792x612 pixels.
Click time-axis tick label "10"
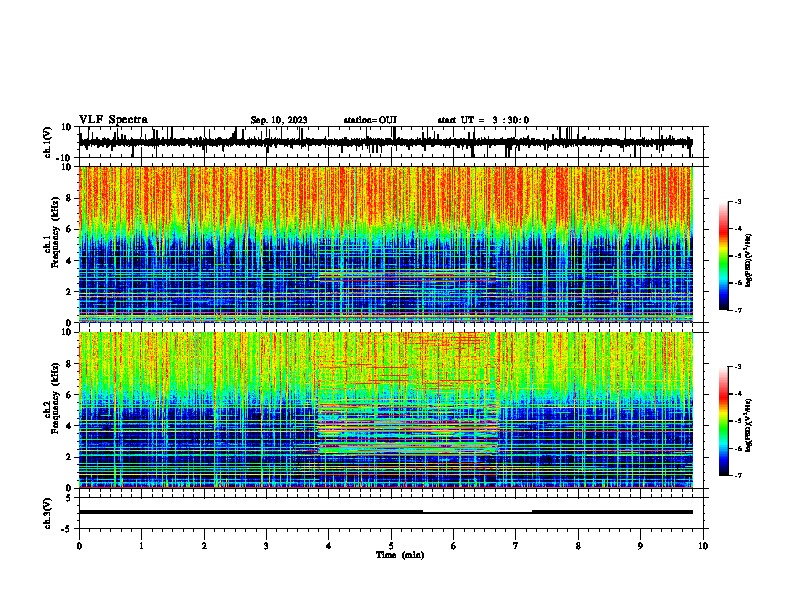pos(703,546)
